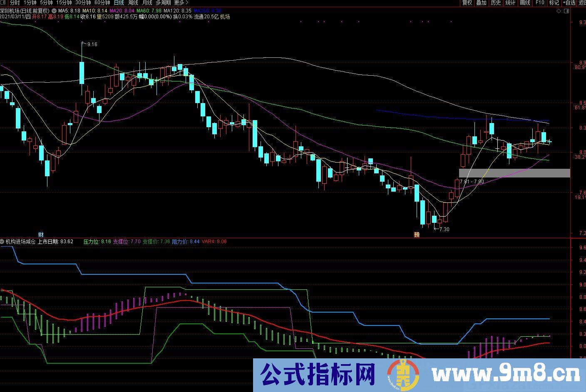Select the 60分钟 period tab
586x392 pixels.
tap(102, 2)
